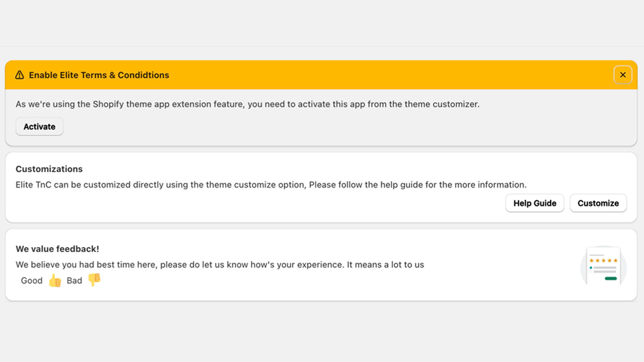Click the yellow banner header bar
Image resolution: width=644 pixels, height=362 pixels.
tap(362, 75)
